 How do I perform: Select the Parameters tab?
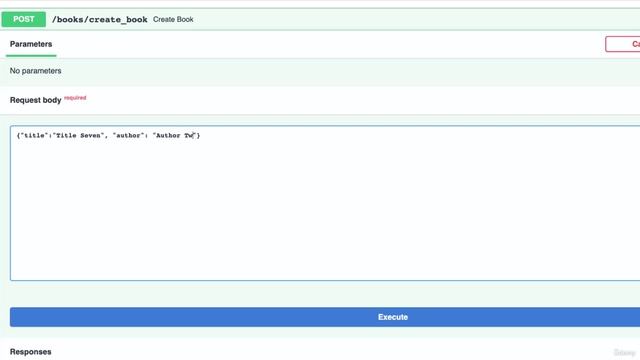tap(31, 44)
